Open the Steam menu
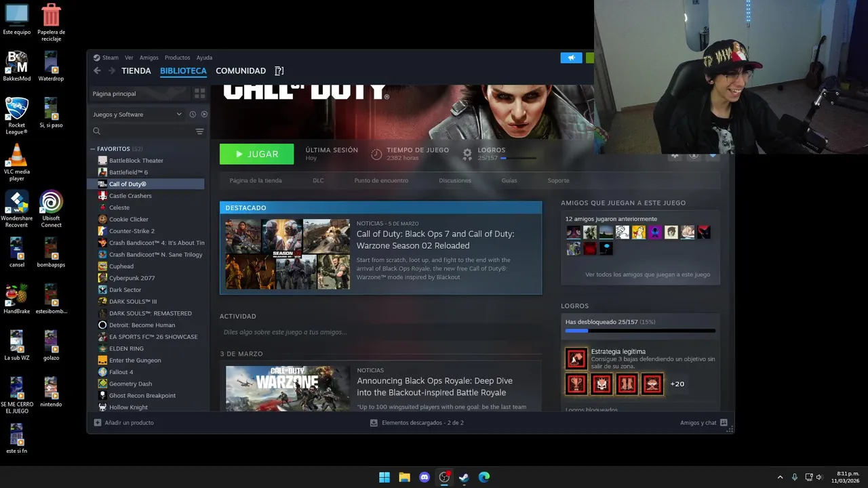 tap(110, 58)
